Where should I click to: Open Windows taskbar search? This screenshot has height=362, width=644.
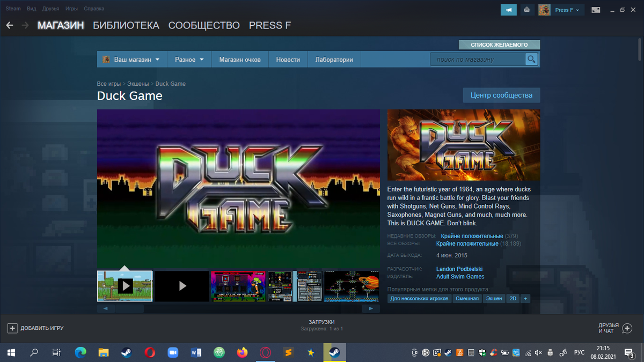pos(34,352)
